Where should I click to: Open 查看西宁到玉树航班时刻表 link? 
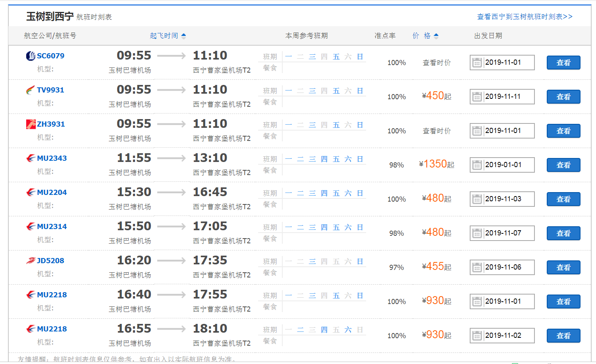[x=525, y=17]
